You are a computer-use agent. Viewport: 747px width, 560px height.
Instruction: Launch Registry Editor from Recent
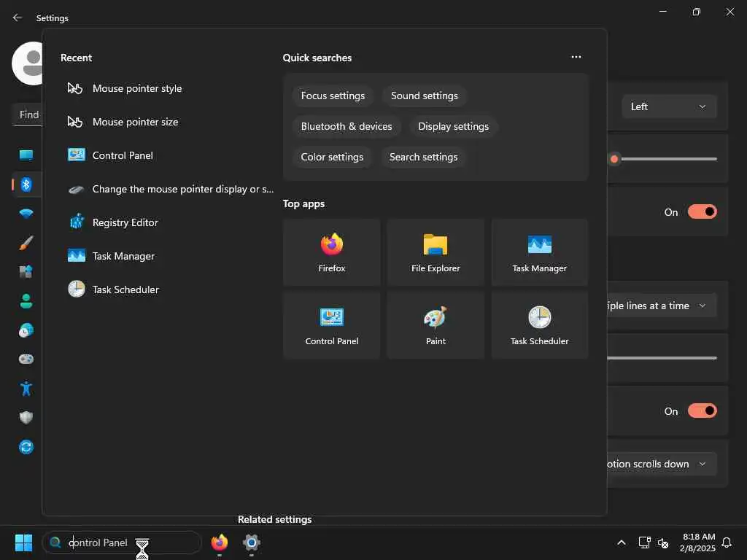[x=167, y=222]
